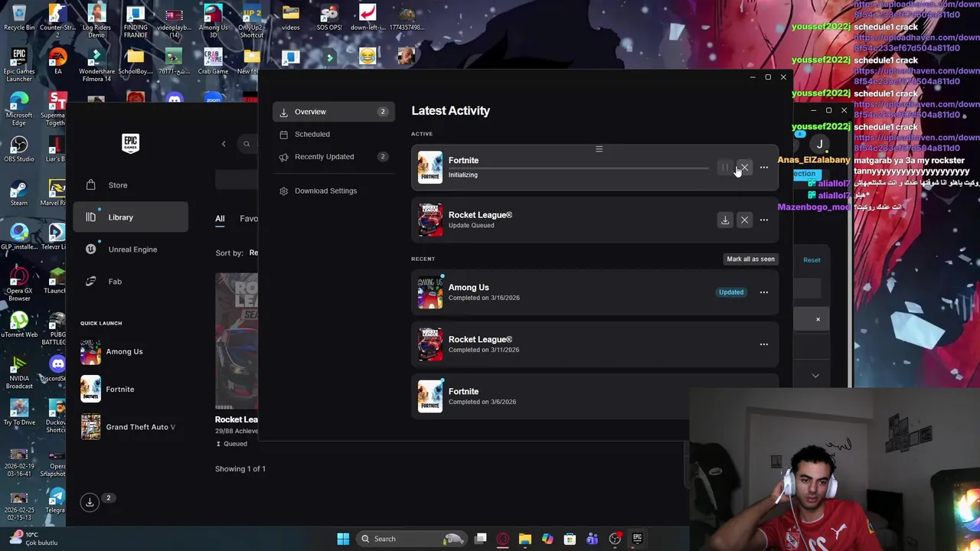Open Unreal Engine from the sidebar

(130, 249)
